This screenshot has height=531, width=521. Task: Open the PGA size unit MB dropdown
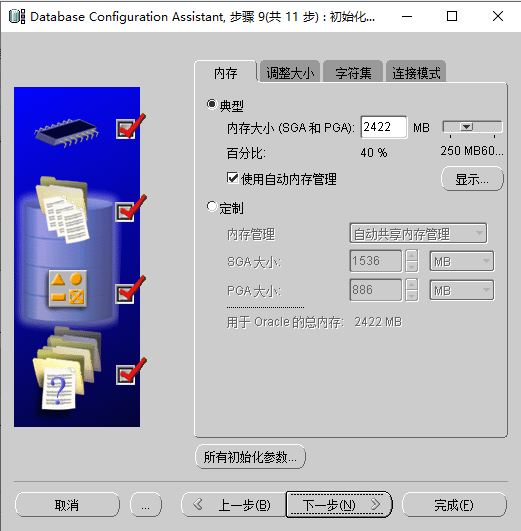click(462, 290)
